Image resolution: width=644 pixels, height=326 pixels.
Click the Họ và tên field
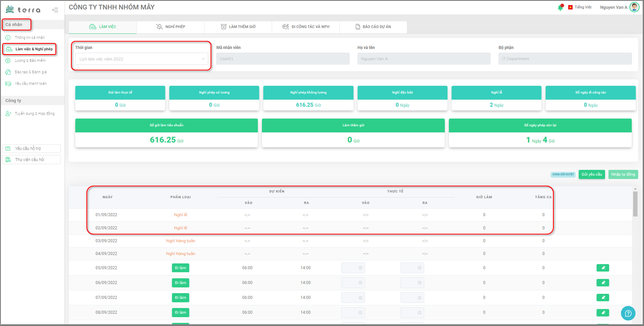pyautogui.click(x=424, y=59)
